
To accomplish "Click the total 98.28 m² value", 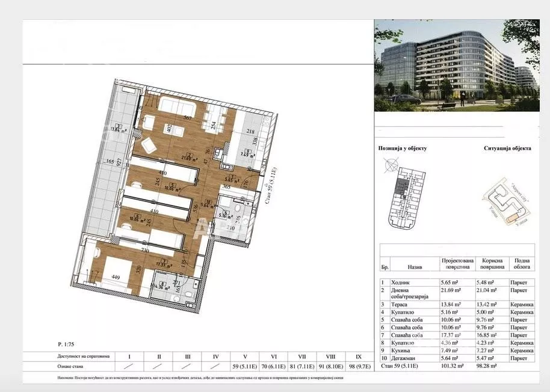I will click(x=486, y=366).
